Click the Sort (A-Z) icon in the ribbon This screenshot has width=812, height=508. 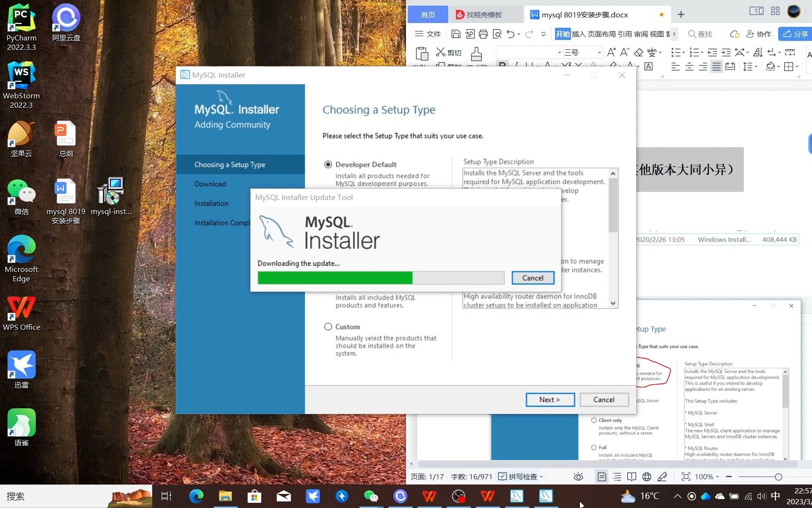[x=758, y=52]
